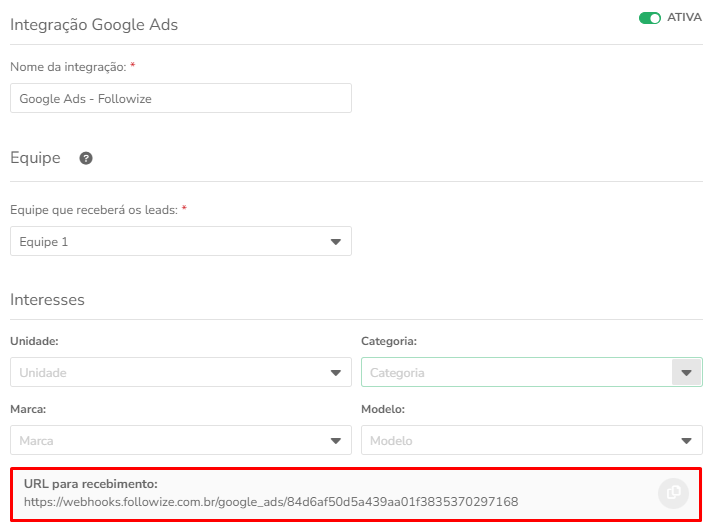Click the Equipe que receberá os leads label

click(x=94, y=210)
